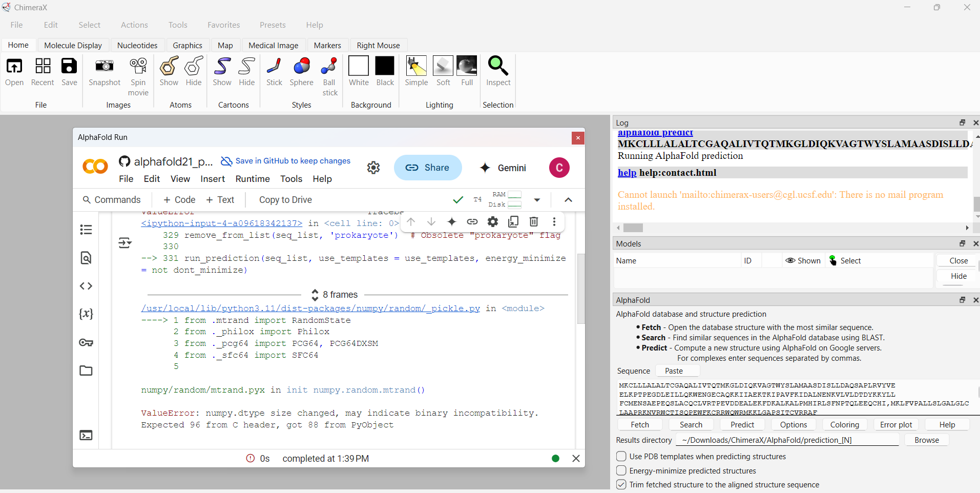Screen dimensions: 980x493
Task: Open the Colab Runtime menu
Action: (252, 179)
